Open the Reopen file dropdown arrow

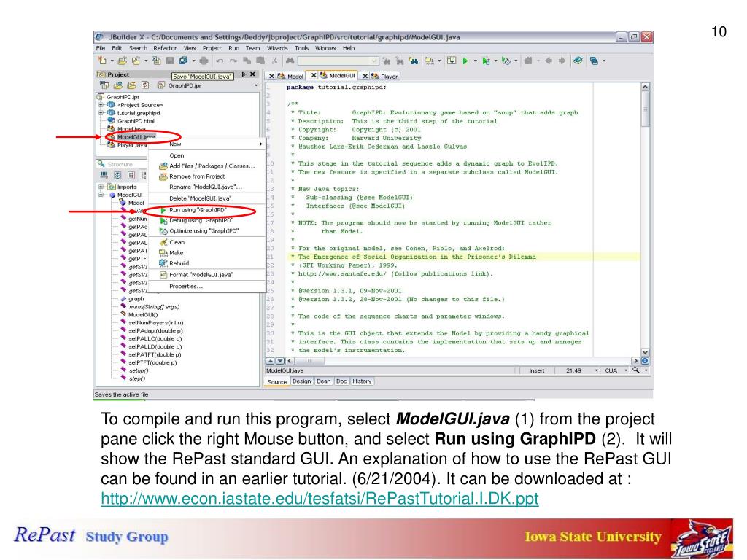click(146, 61)
